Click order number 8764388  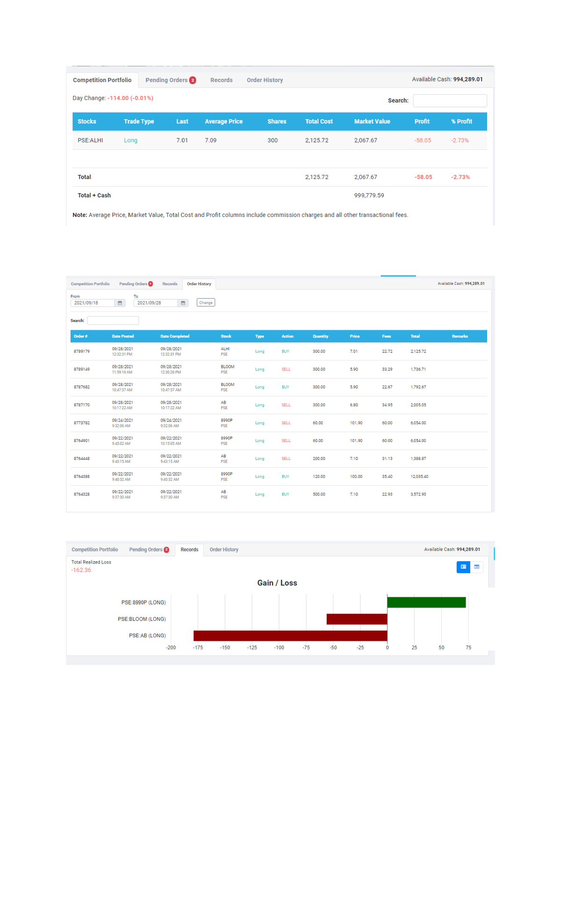(x=82, y=476)
